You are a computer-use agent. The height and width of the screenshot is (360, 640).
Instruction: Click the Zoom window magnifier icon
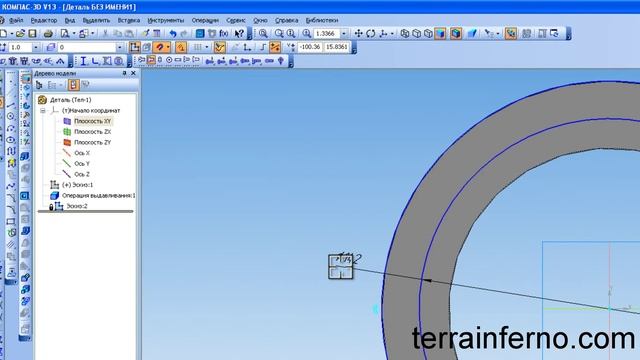click(x=263, y=33)
